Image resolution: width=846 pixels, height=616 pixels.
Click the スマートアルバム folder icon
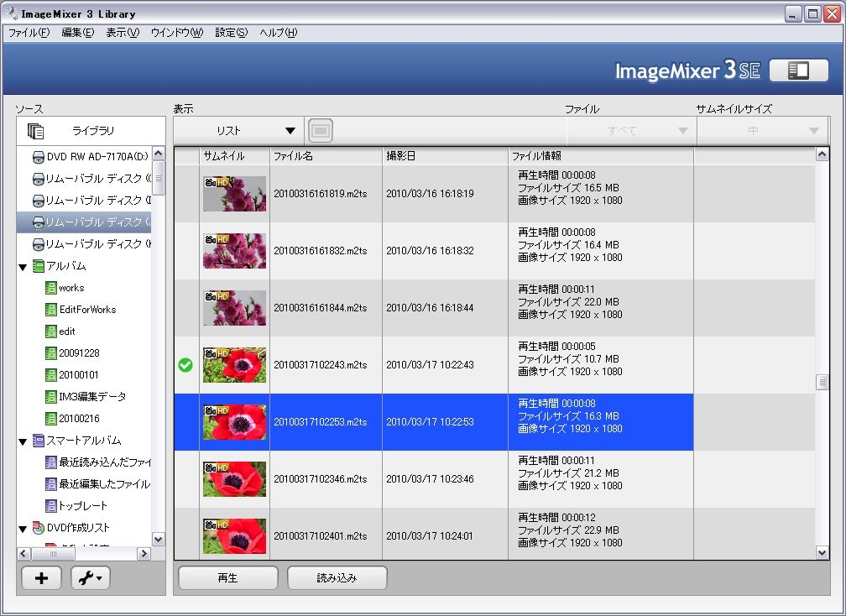pos(39,441)
